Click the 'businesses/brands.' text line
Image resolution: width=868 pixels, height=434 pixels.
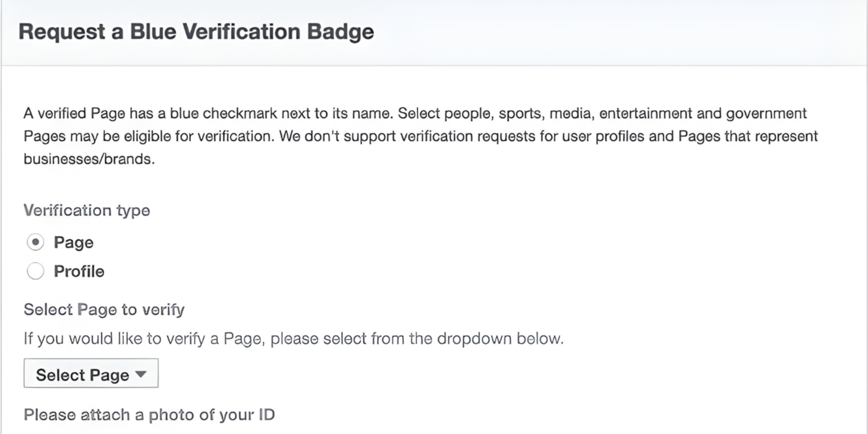click(89, 159)
